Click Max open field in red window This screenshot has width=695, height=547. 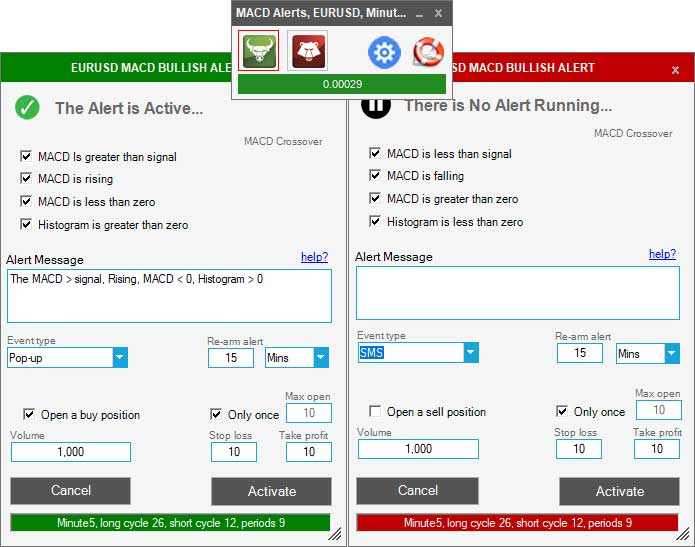[x=659, y=410]
